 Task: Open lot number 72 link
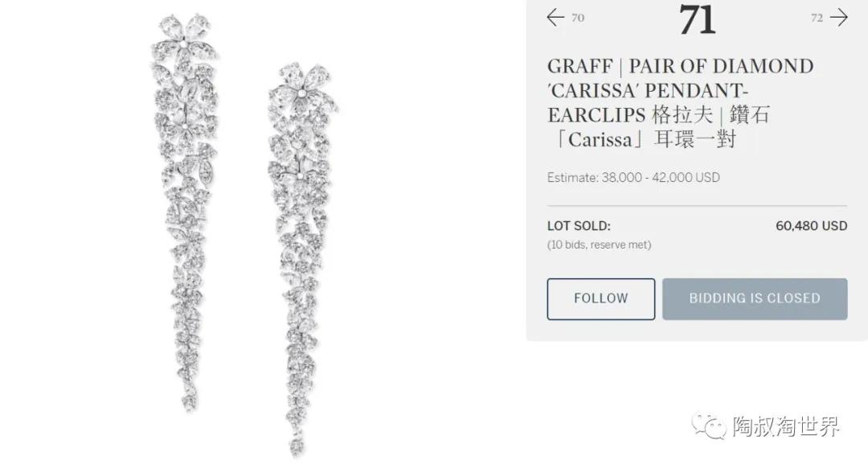(x=817, y=18)
